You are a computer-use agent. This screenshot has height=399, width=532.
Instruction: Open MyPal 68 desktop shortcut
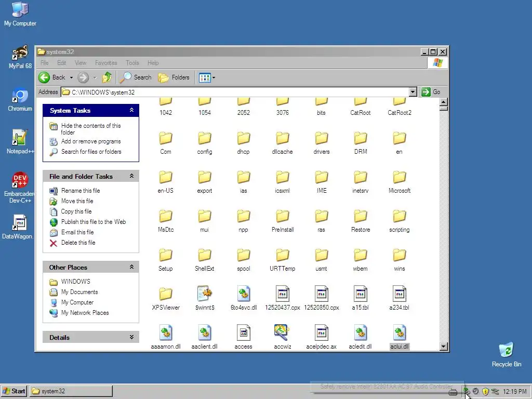point(20,57)
